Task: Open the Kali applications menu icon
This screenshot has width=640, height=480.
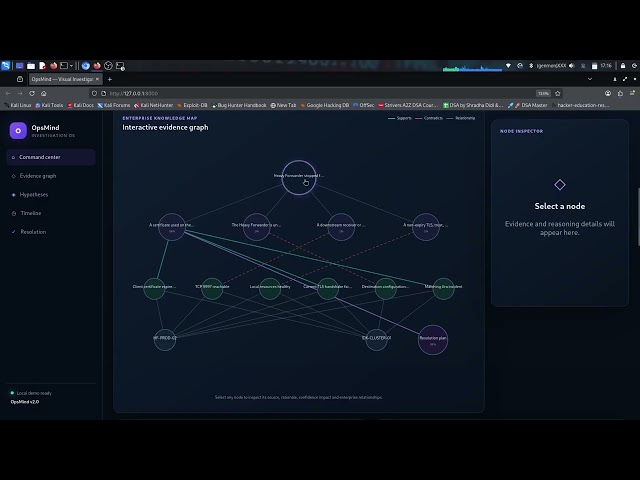Action: pyautogui.click(x=6, y=66)
